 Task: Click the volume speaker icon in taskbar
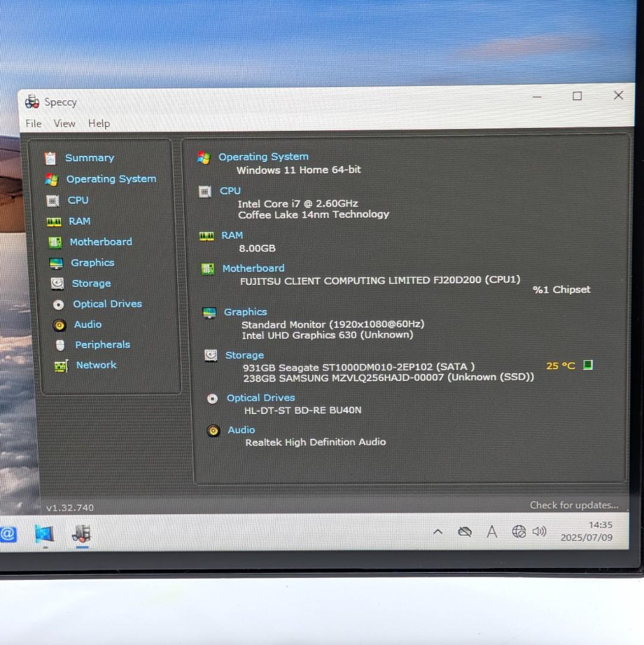coord(540,532)
